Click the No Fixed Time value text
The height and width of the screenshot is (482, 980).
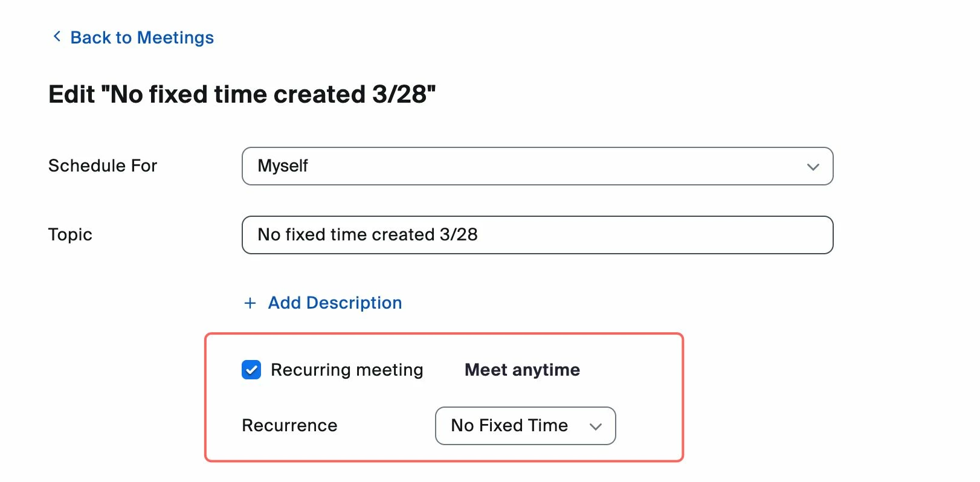(509, 426)
